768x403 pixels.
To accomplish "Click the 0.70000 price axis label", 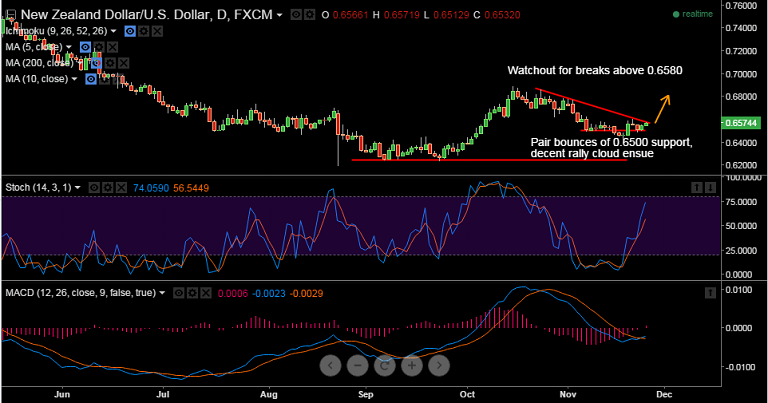I will point(741,74).
